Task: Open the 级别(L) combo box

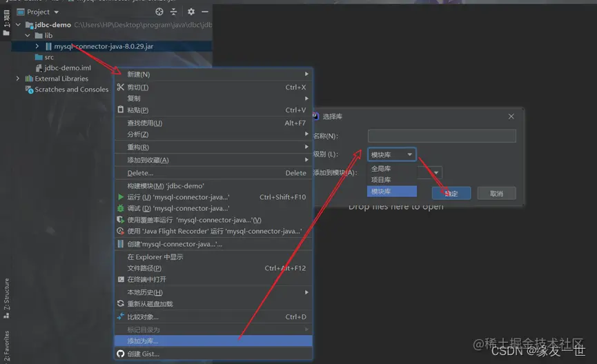Action: click(x=392, y=154)
